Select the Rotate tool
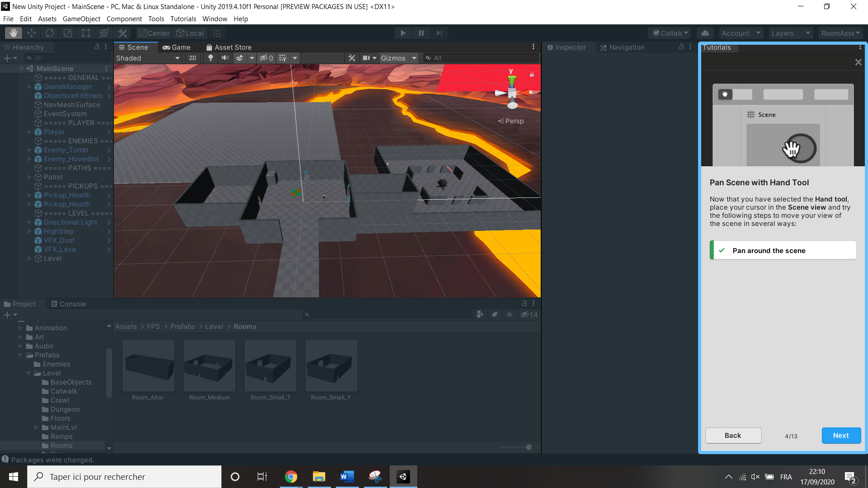This screenshot has width=868, height=488. tap(50, 33)
